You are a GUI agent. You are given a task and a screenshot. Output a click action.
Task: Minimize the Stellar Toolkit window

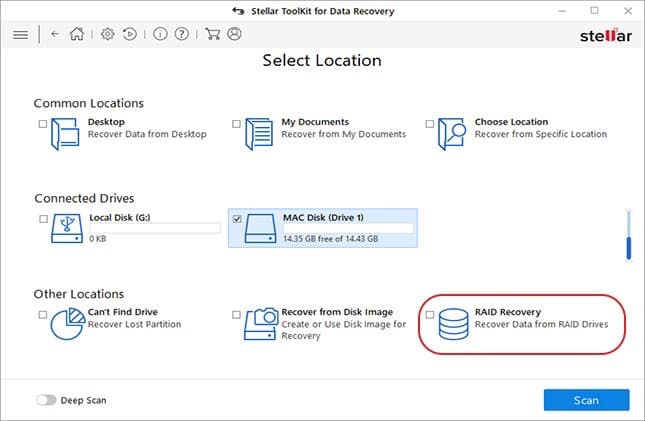tap(562, 11)
